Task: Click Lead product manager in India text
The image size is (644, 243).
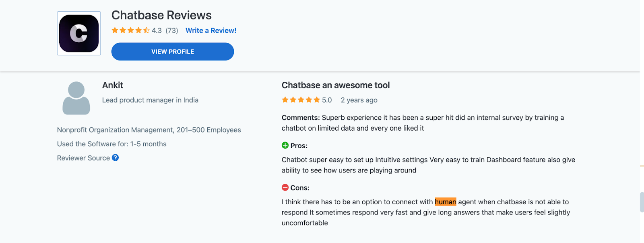Action: point(150,100)
